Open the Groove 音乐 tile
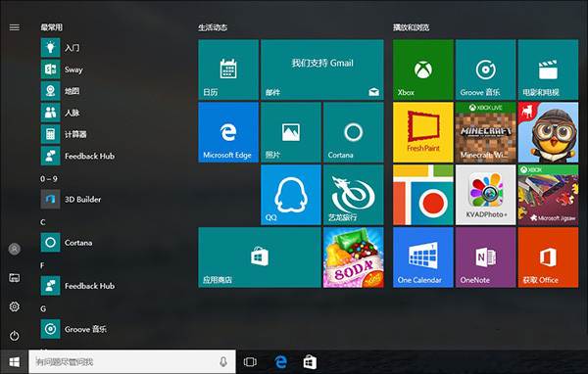 486,70
